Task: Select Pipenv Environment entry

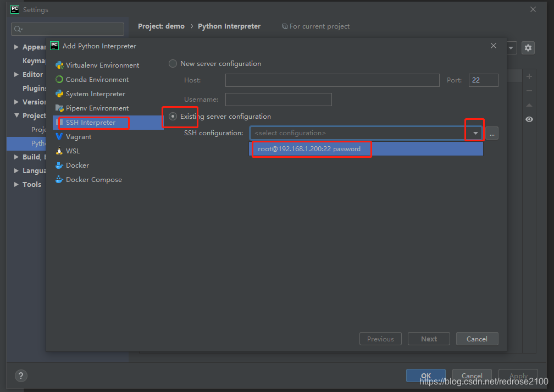Action: (92, 108)
